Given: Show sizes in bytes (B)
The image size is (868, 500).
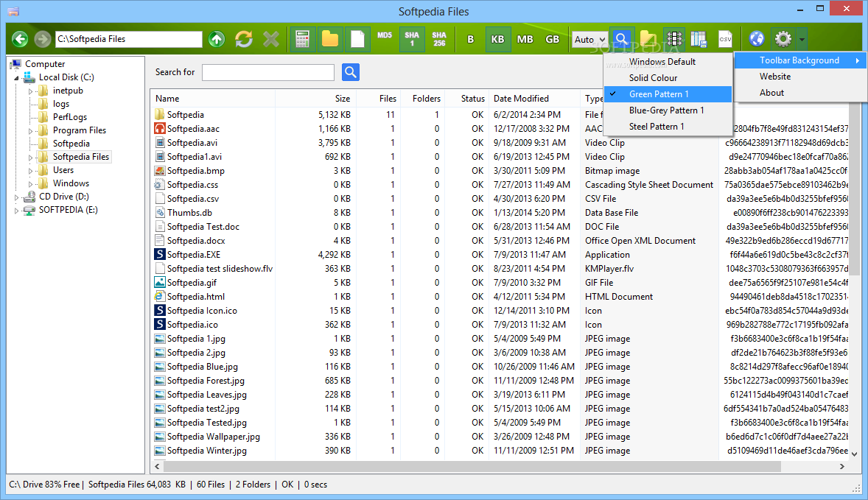Looking at the screenshot, I should tap(471, 39).
